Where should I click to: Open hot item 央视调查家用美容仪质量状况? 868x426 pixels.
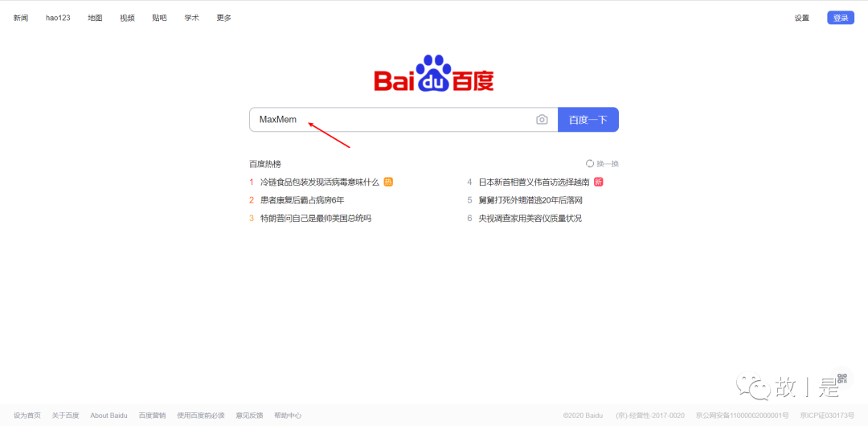530,219
